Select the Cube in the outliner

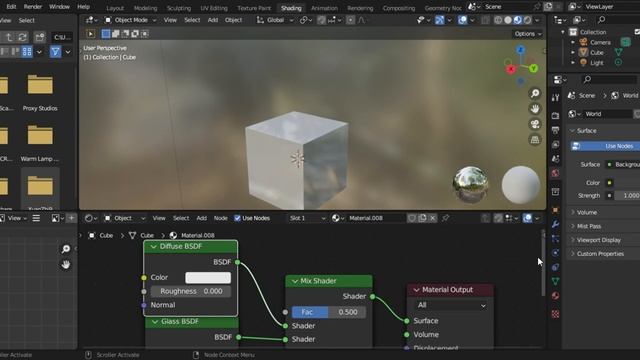click(596, 53)
